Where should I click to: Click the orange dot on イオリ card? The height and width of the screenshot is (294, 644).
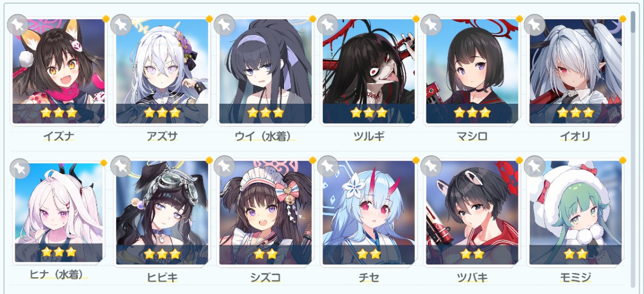click(x=623, y=18)
